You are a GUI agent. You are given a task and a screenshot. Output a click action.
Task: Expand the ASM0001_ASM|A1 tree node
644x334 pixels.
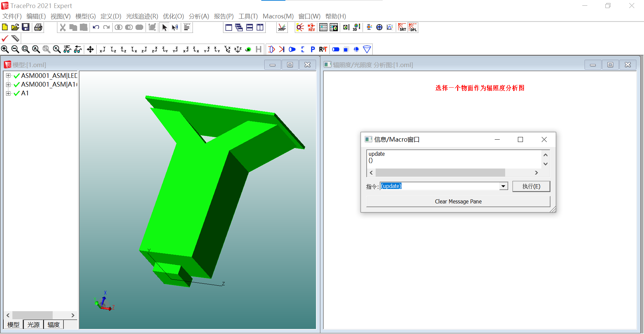pos(8,85)
